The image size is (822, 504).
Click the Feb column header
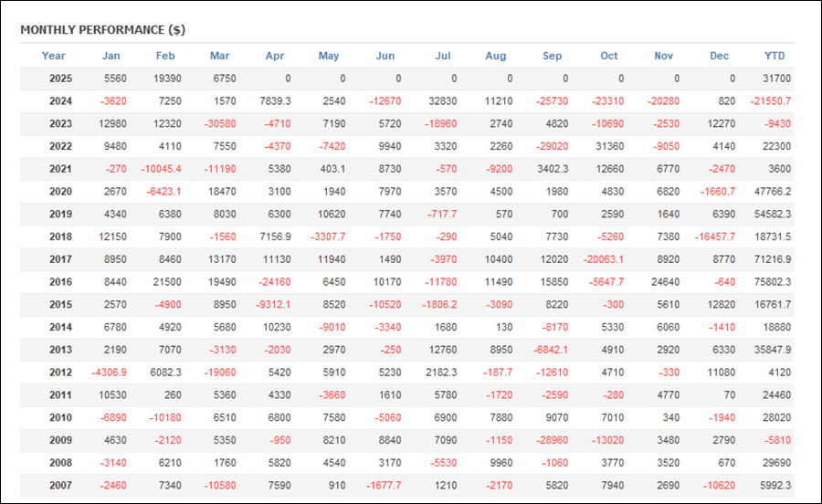165,56
